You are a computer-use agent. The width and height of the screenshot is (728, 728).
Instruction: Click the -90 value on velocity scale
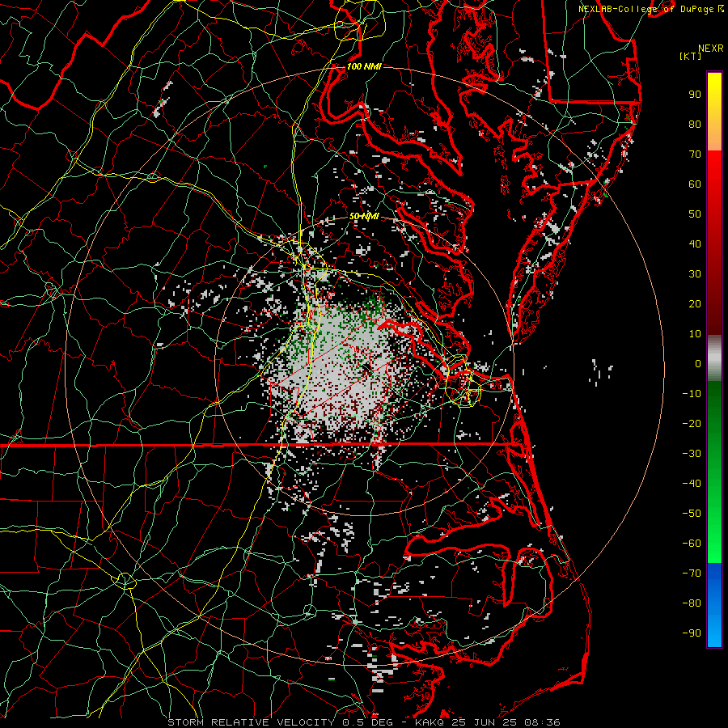(x=692, y=633)
